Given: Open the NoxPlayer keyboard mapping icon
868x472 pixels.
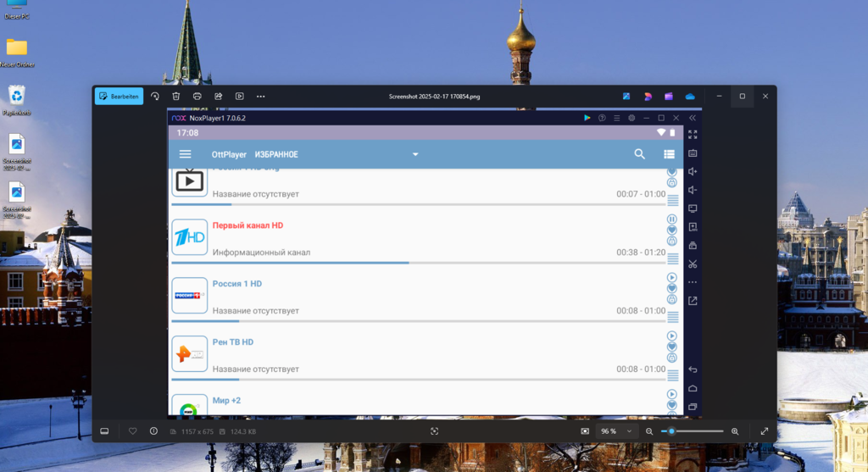Looking at the screenshot, I should coord(693,153).
